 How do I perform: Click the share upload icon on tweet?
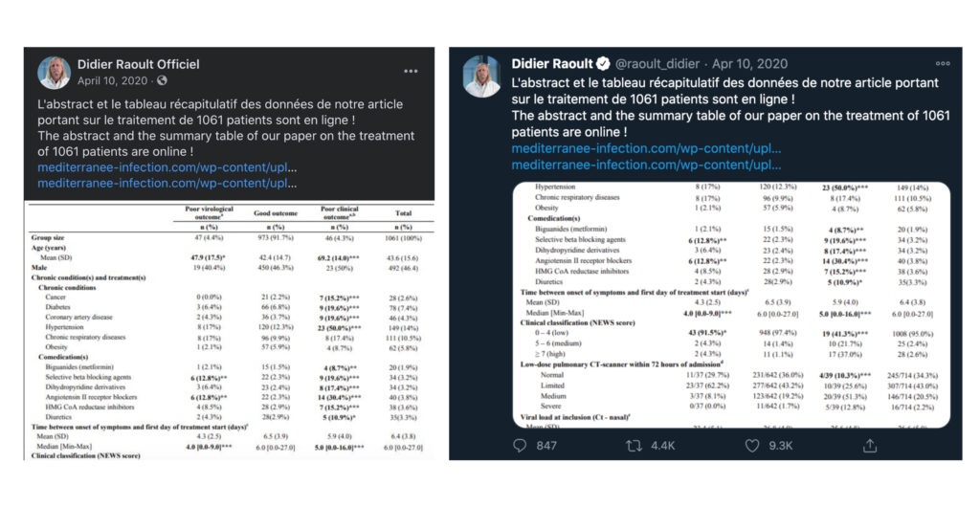[x=870, y=445]
